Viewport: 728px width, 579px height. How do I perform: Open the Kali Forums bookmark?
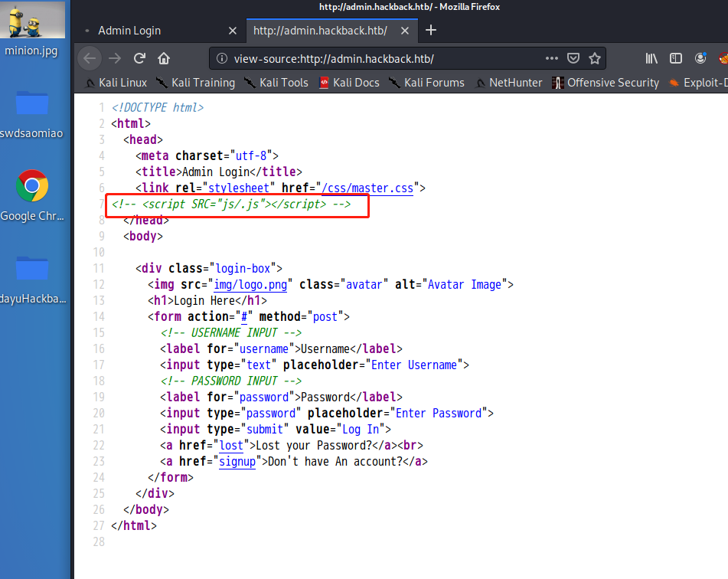[x=426, y=83]
